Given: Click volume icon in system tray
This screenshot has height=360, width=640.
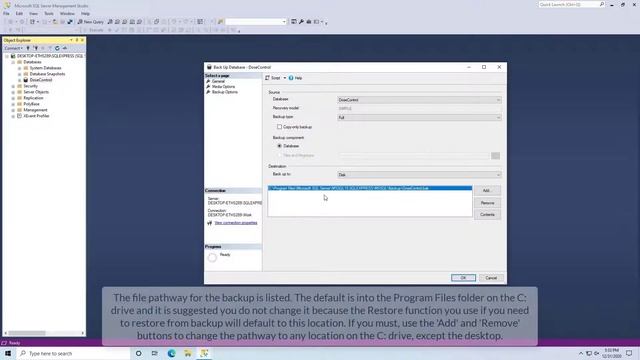Looking at the screenshot, I should tap(597, 353).
